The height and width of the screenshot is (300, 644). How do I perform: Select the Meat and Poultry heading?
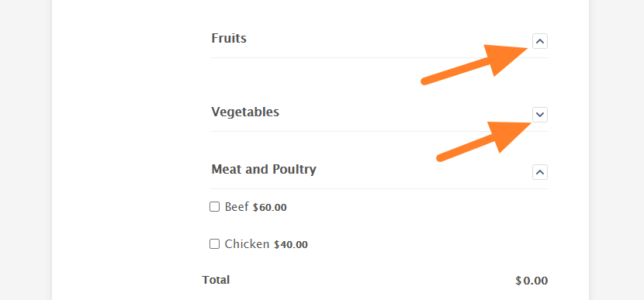pos(264,169)
